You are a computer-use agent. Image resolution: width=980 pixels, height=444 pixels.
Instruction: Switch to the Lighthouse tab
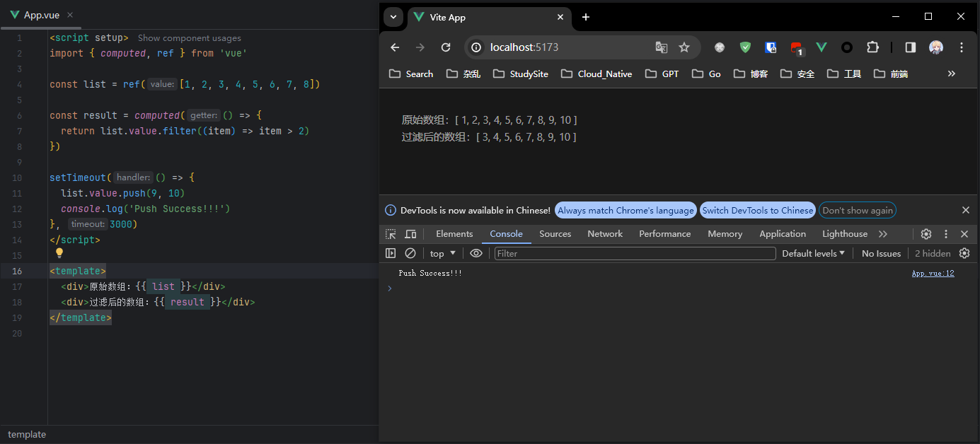[845, 234]
